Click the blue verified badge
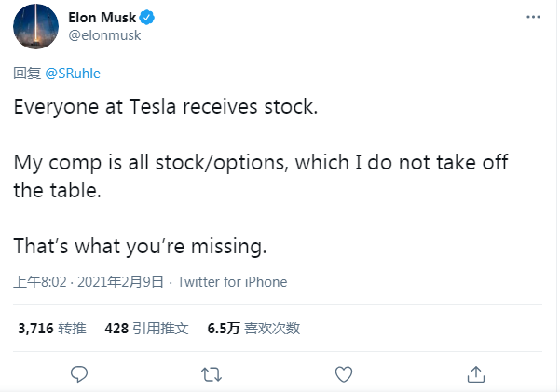 pos(149,19)
